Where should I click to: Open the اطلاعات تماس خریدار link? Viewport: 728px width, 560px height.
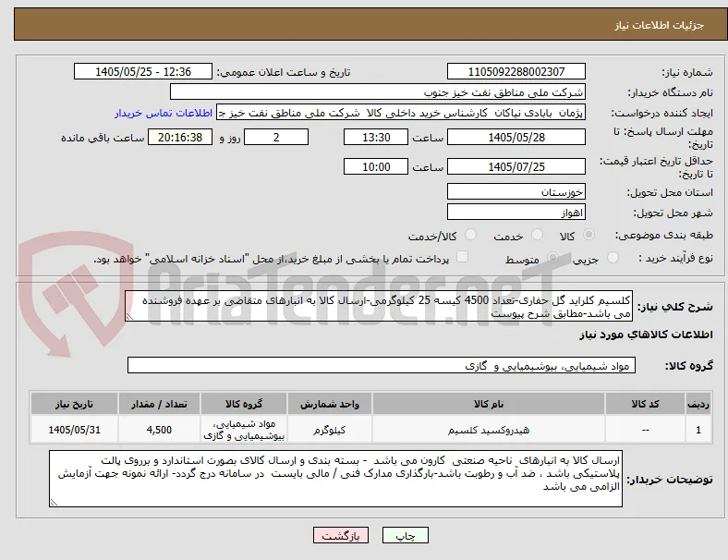point(164,113)
